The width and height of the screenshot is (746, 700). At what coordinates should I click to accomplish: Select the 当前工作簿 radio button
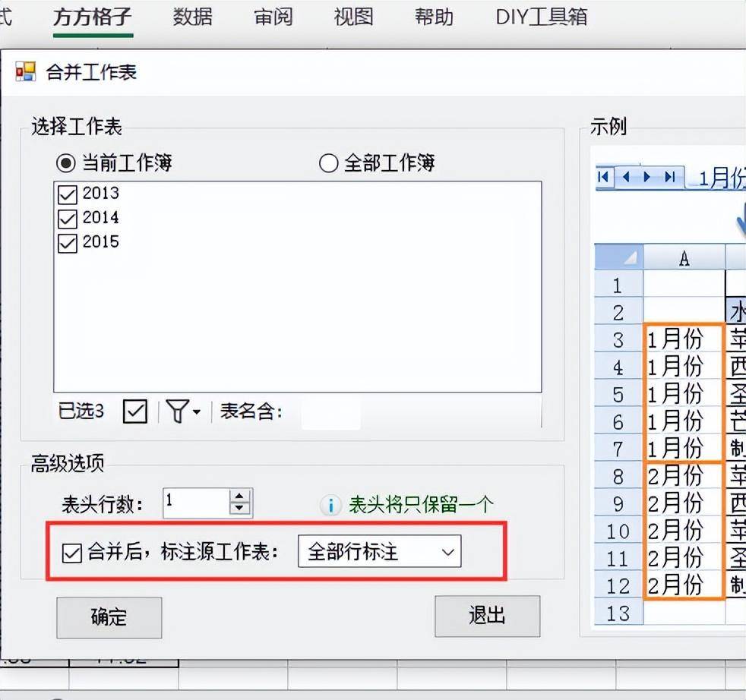(x=65, y=163)
